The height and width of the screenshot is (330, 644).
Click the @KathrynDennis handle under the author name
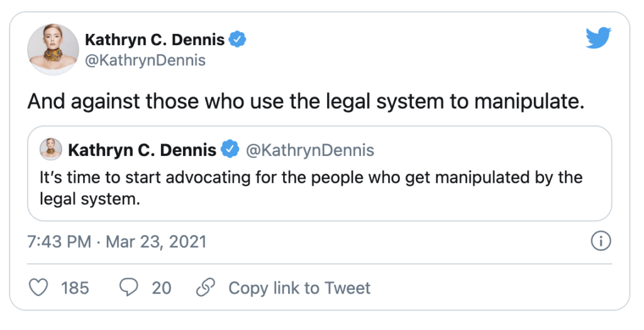click(145, 60)
